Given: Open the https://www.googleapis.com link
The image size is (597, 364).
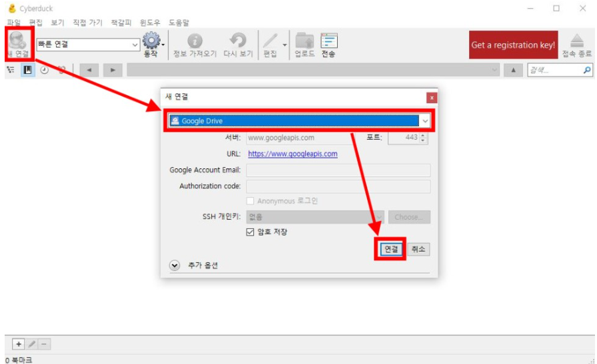Looking at the screenshot, I should point(293,154).
